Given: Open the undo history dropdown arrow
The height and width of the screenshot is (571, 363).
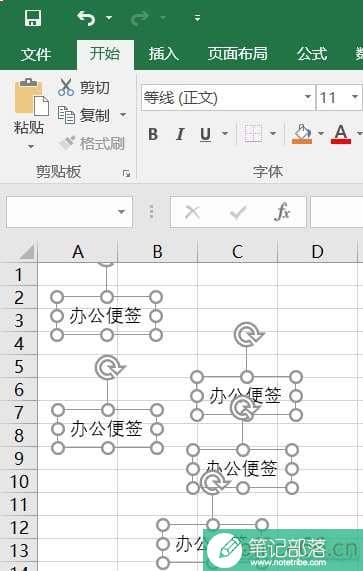Looking at the screenshot, I should pyautogui.click(x=109, y=18).
